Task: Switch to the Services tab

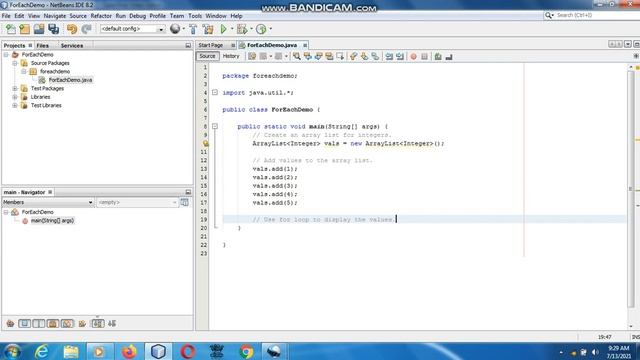Action: pos(72,46)
